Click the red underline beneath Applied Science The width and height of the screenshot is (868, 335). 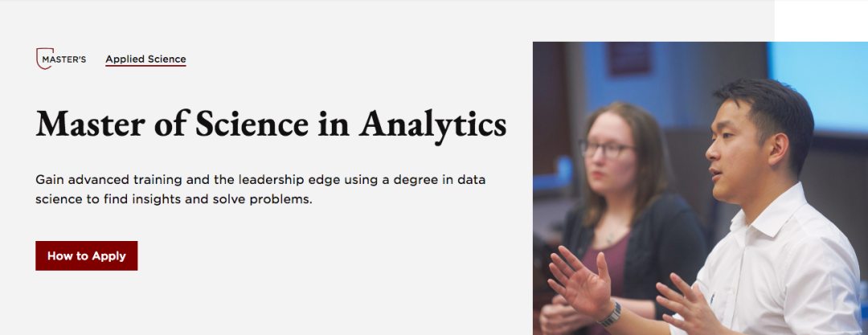pos(145,65)
